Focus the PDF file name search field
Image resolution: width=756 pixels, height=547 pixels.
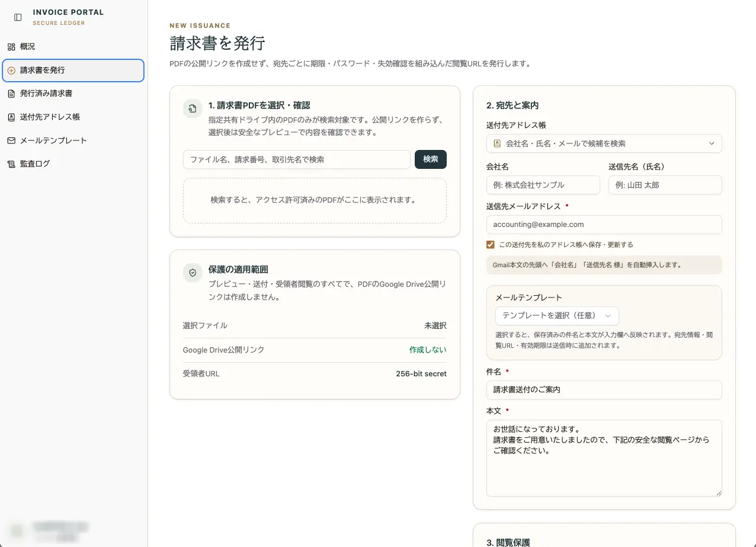(297, 159)
